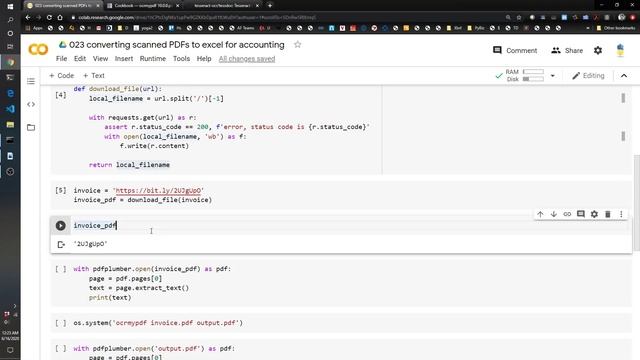Click the page vertical scrollbar

click(636, 202)
